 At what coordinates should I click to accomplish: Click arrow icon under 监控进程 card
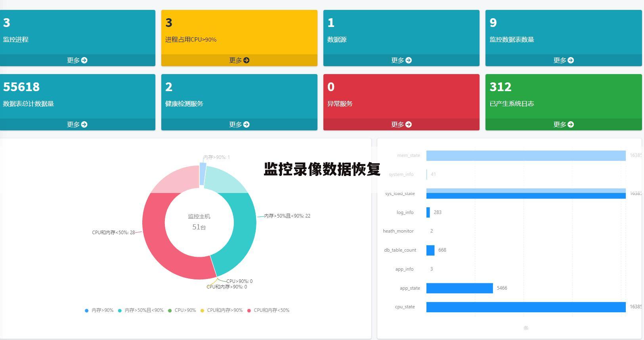[x=84, y=60]
